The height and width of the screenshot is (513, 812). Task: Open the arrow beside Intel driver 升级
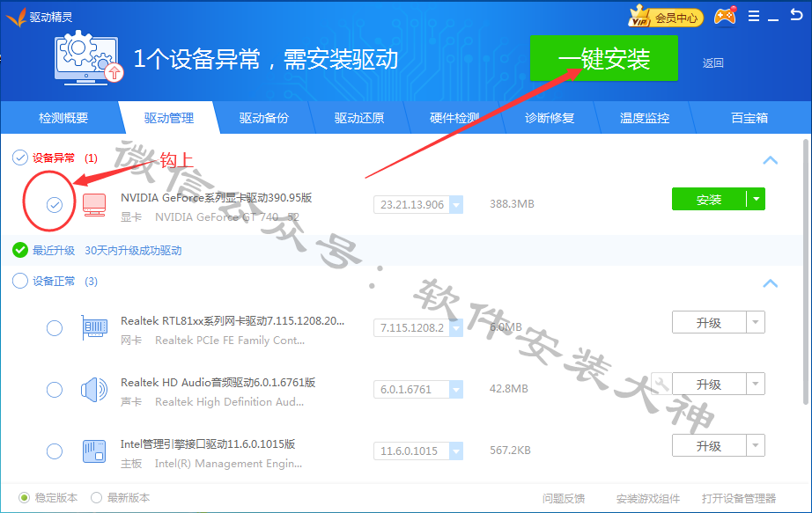point(756,445)
